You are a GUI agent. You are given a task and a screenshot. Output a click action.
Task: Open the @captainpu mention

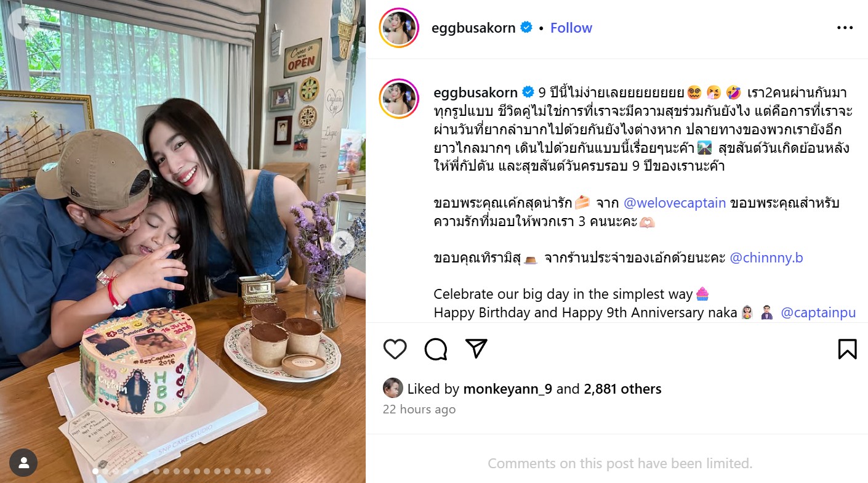click(x=818, y=312)
